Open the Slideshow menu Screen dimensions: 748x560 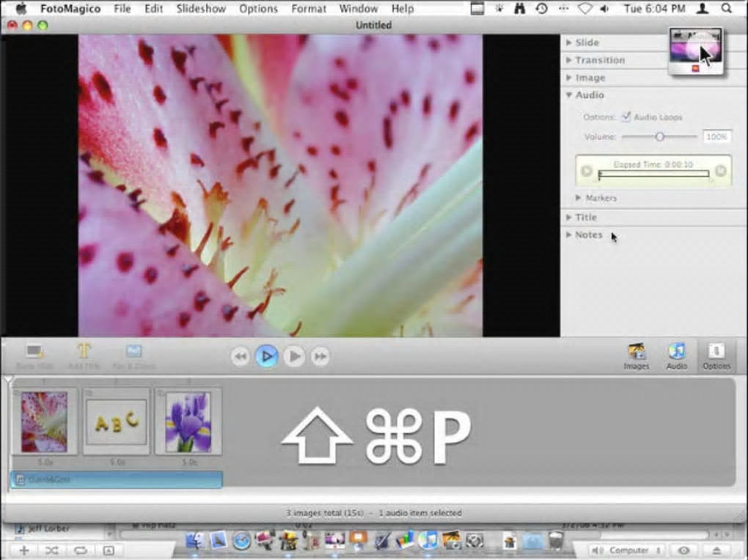tap(201, 9)
